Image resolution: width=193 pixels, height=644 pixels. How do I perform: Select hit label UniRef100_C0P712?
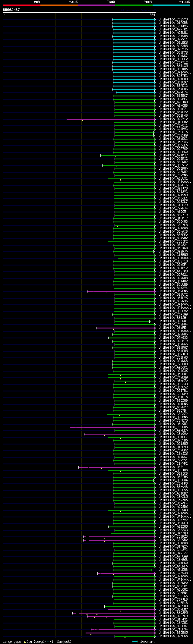[173, 62]
